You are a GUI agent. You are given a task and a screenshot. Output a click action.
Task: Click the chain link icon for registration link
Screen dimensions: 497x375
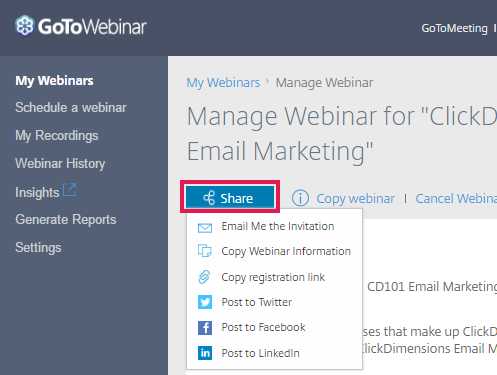click(x=204, y=277)
